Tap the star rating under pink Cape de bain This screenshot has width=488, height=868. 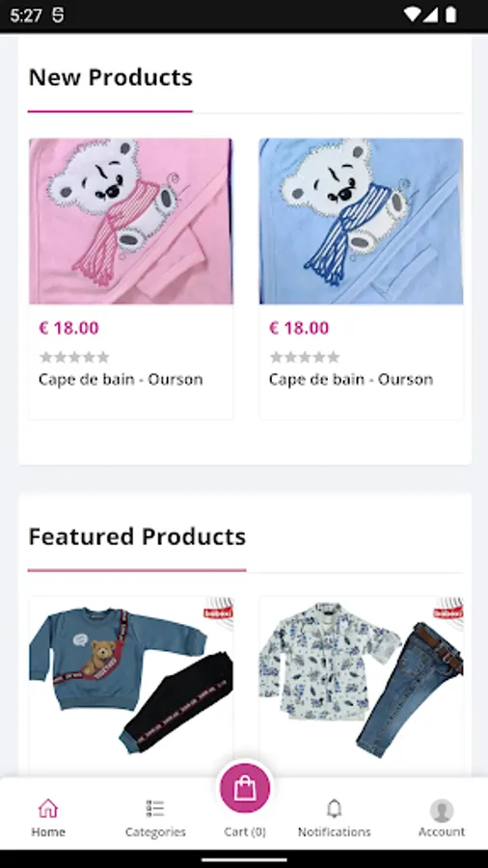pyautogui.click(x=74, y=357)
